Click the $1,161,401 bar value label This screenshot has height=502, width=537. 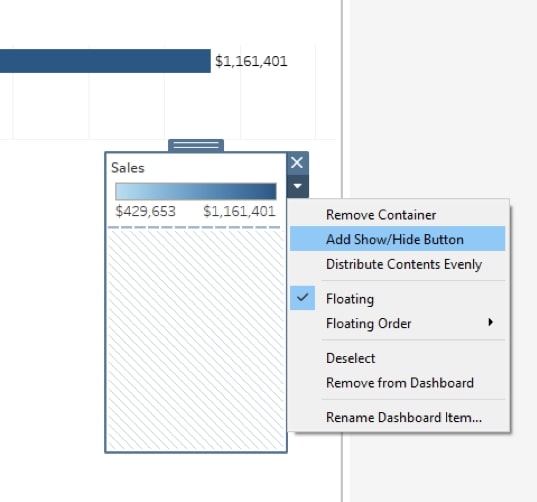[251, 61]
